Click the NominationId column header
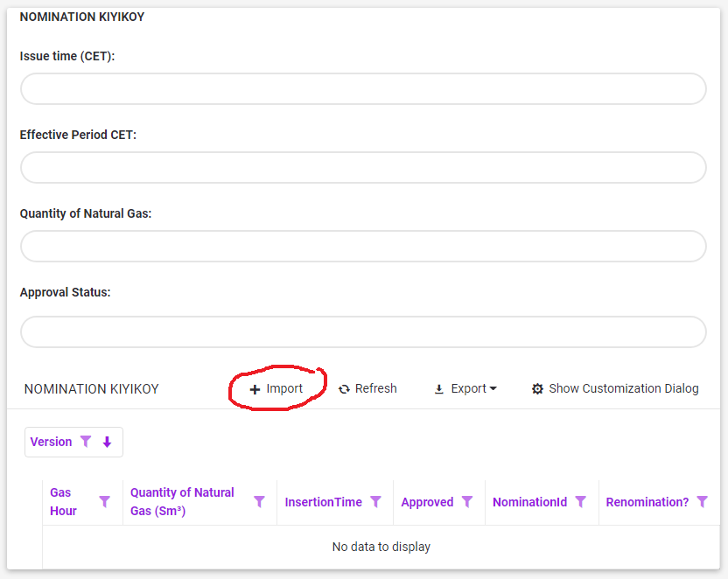This screenshot has width=728, height=579. click(x=529, y=502)
